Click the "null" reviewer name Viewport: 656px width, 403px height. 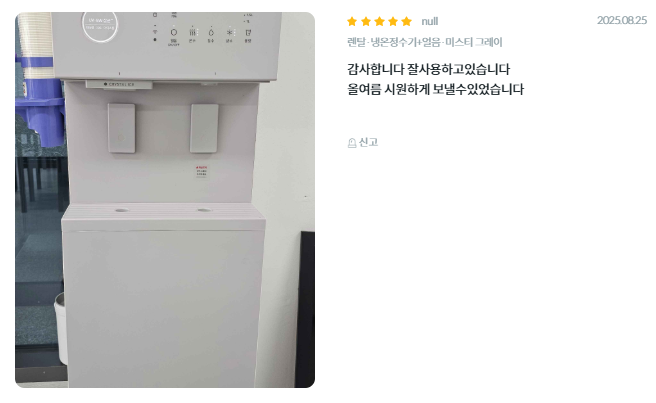[430, 21]
